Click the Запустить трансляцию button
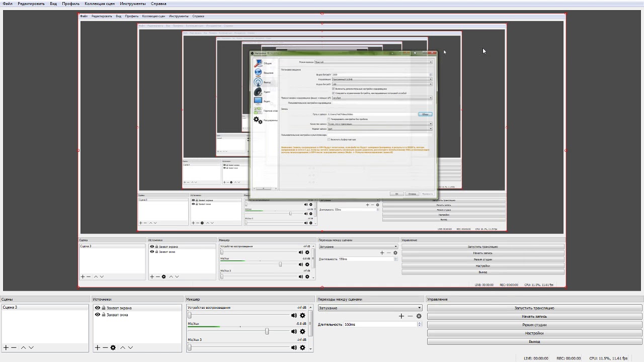The image size is (644, 362). tap(534, 308)
